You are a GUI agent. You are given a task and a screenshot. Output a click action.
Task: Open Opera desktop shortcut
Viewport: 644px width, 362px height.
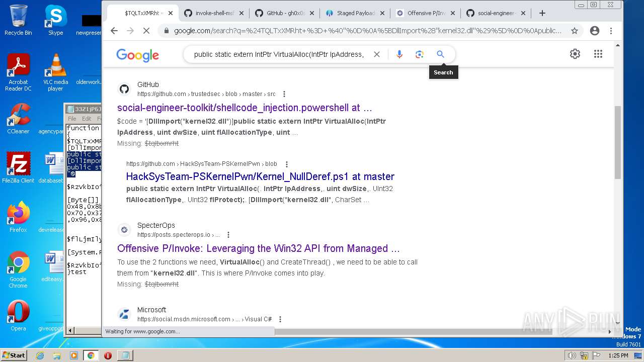(18, 316)
